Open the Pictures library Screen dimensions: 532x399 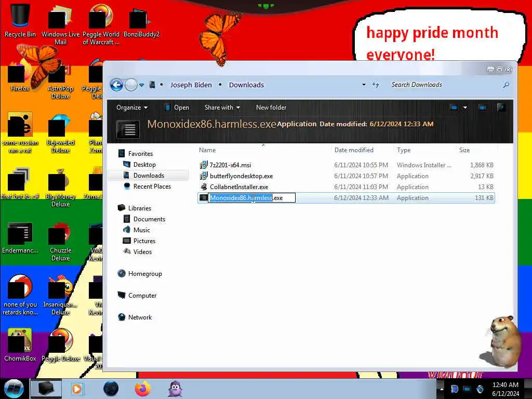[x=139, y=241]
